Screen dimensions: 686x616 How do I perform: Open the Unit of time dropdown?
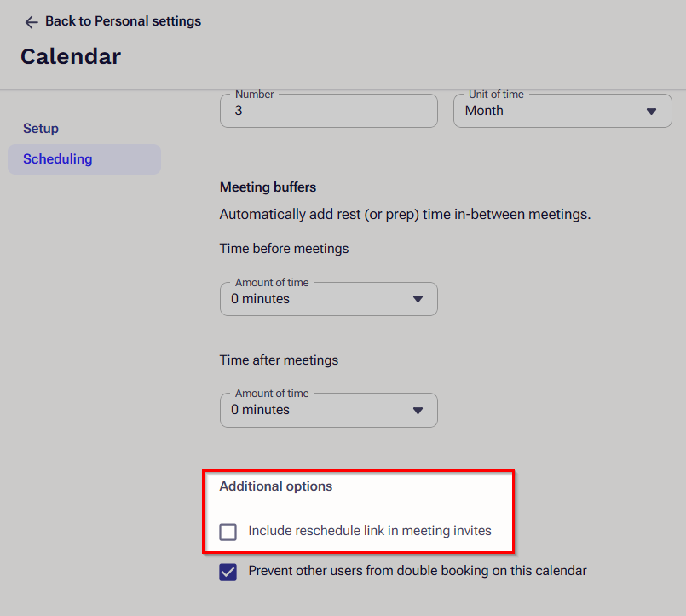(562, 111)
